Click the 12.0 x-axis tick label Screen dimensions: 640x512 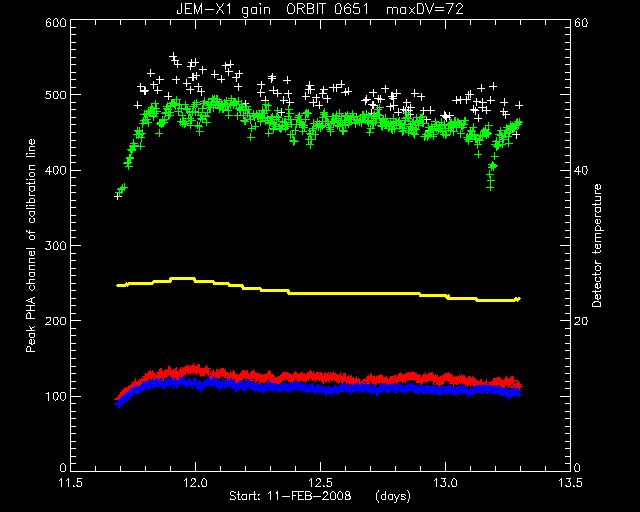196,483
